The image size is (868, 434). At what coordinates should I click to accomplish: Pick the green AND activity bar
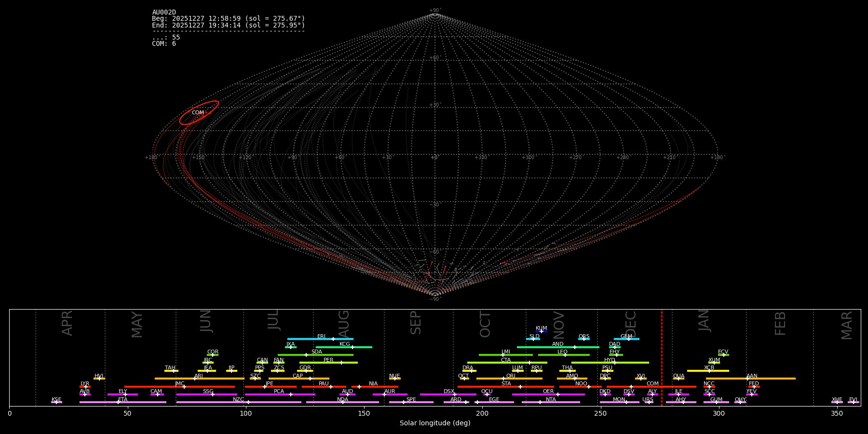click(558, 347)
